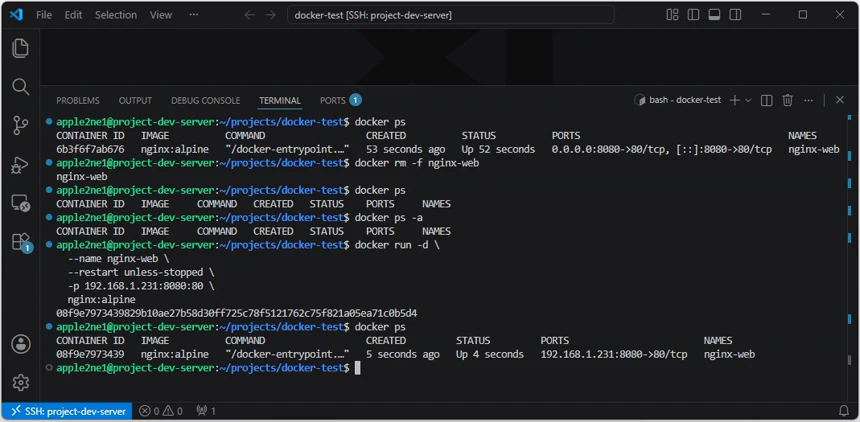The image size is (860, 422).
Task: Close the terminal panel
Action: [x=840, y=100]
